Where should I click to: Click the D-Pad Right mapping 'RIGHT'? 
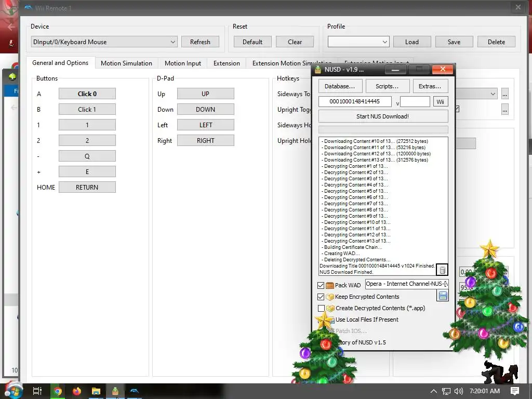pyautogui.click(x=206, y=140)
